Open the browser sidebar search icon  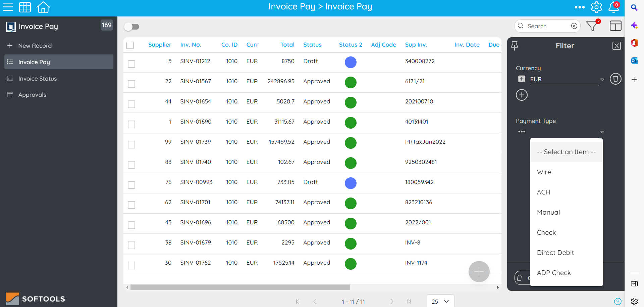click(634, 7)
